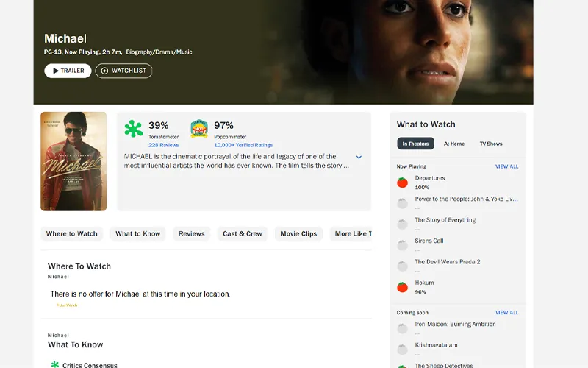Open Krishnavataram movie page
Viewport: 588px width, 368px height.
pos(436,345)
